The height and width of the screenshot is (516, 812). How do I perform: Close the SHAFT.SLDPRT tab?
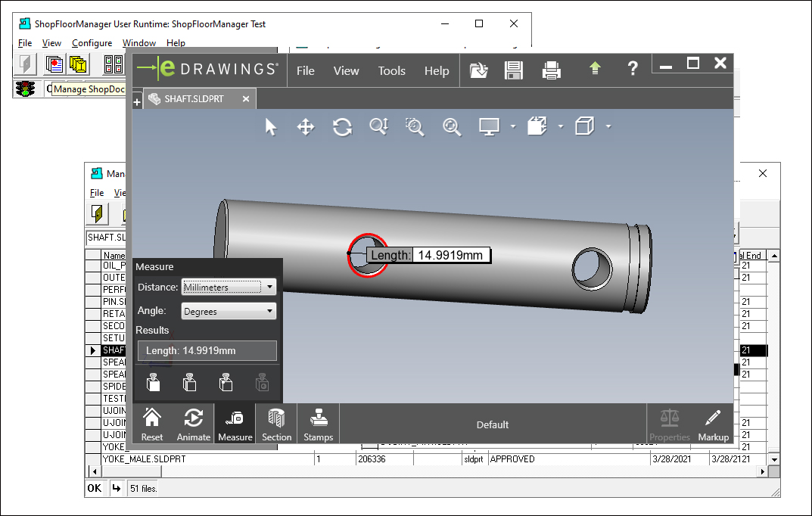(x=246, y=99)
